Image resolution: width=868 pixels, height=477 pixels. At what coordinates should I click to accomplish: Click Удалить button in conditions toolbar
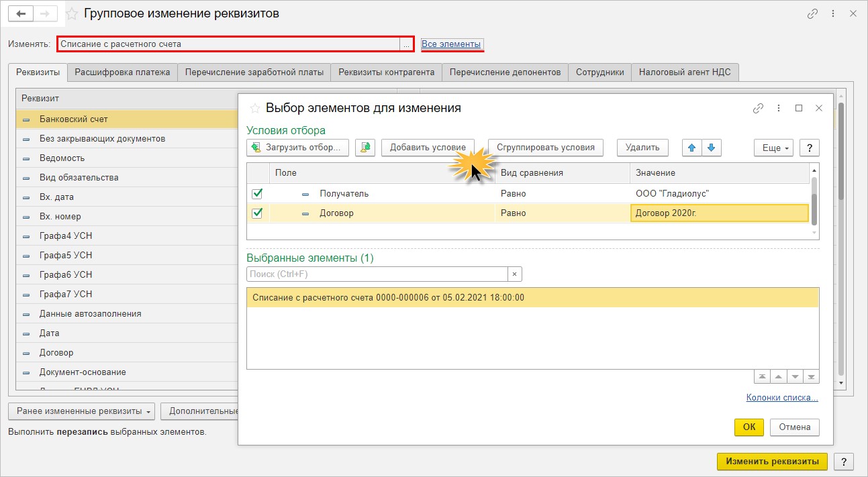tap(642, 148)
